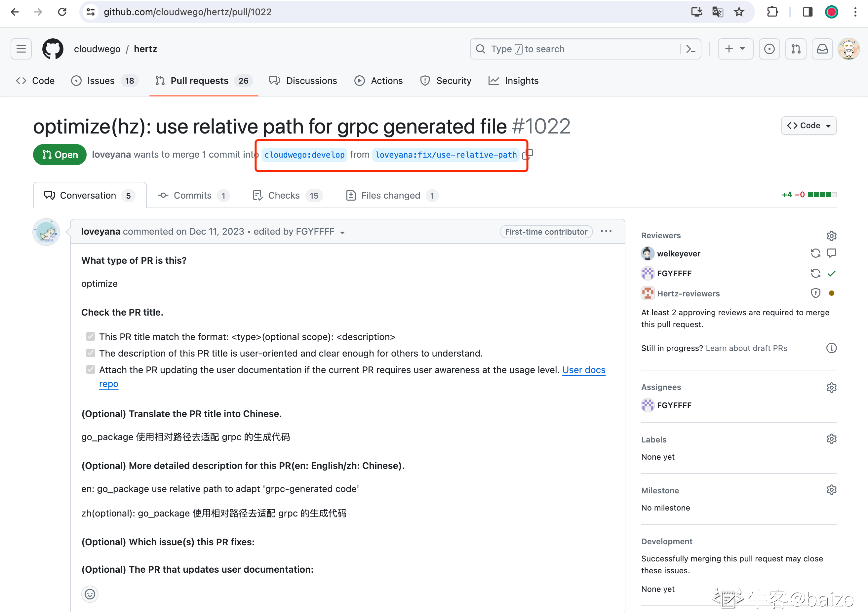This screenshot has width=868, height=612.
Task: Open the User docs repo link
Action: 583,370
